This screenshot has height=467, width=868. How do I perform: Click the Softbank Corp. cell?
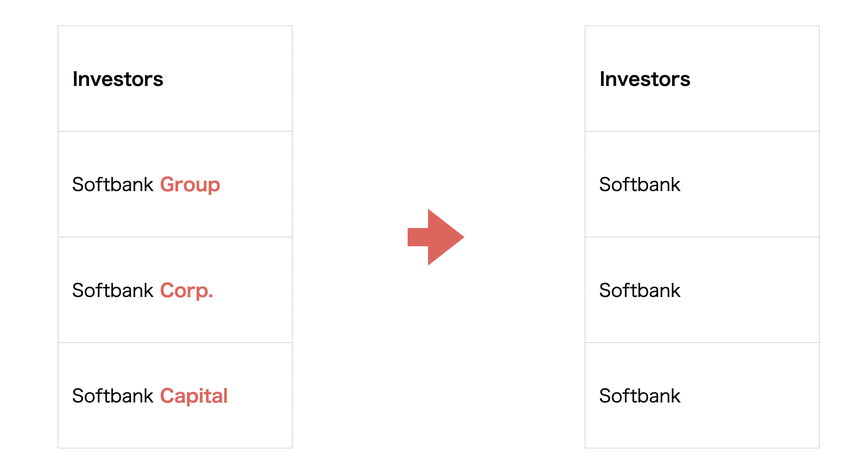pos(175,290)
